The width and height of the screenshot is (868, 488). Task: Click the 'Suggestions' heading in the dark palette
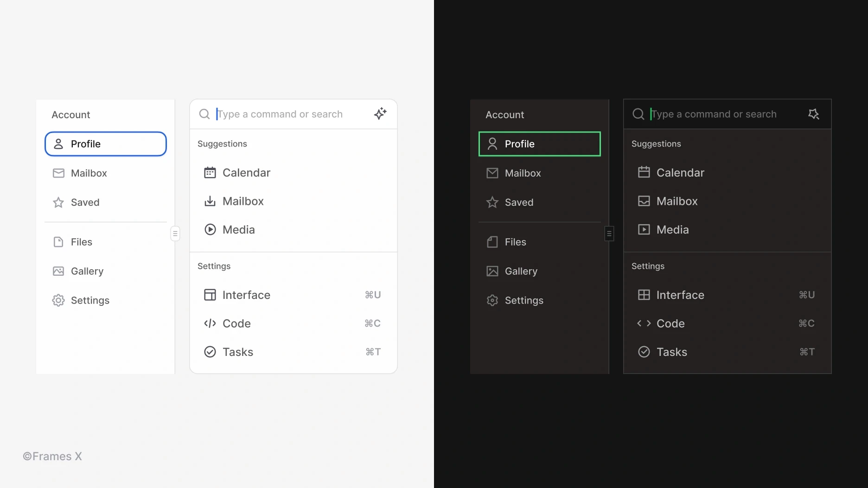tap(656, 144)
